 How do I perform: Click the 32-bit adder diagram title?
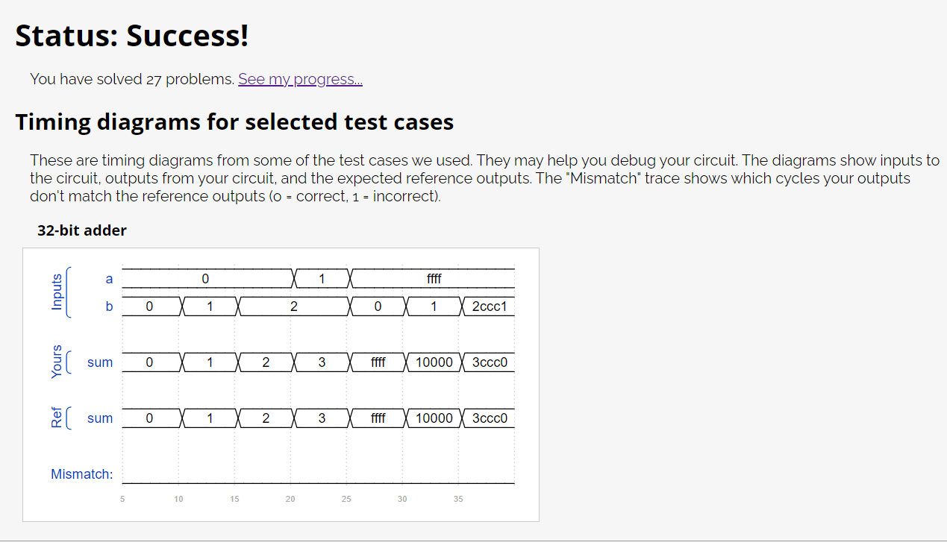82,230
